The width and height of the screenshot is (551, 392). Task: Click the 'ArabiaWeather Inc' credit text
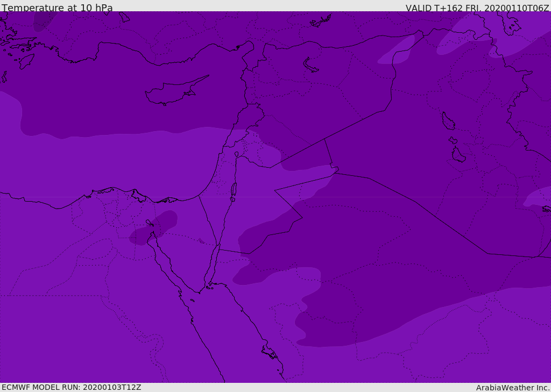point(513,388)
